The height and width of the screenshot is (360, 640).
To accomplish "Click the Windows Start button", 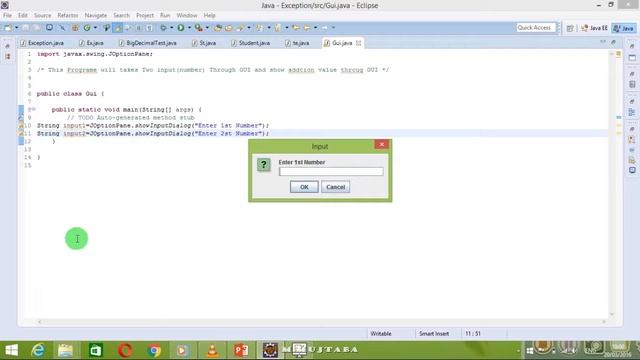I will coord(11,350).
